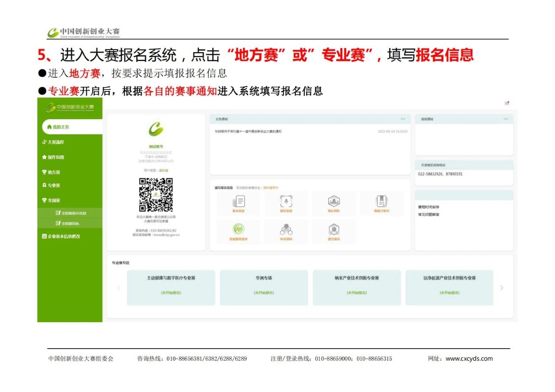Image resolution: width=555 pixels, height=392 pixels.
Task: Expand the 公告通知 panel ellipsis menu
Action: 403,119
